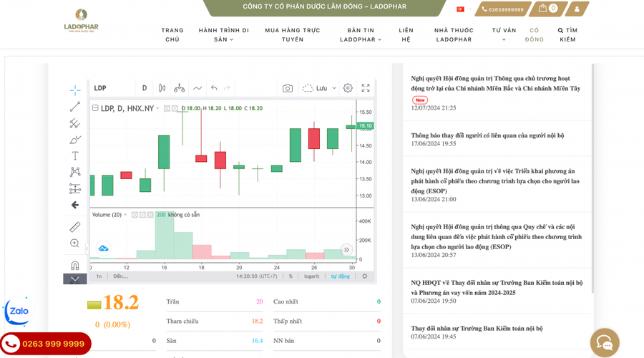Open Cổ Đông menu item
The height and width of the screenshot is (358, 644).
coord(535,35)
